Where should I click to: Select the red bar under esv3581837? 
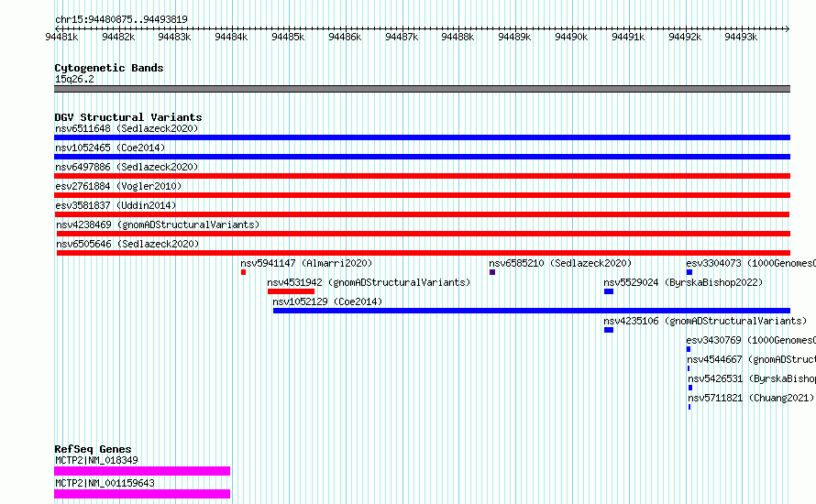[x=422, y=214]
